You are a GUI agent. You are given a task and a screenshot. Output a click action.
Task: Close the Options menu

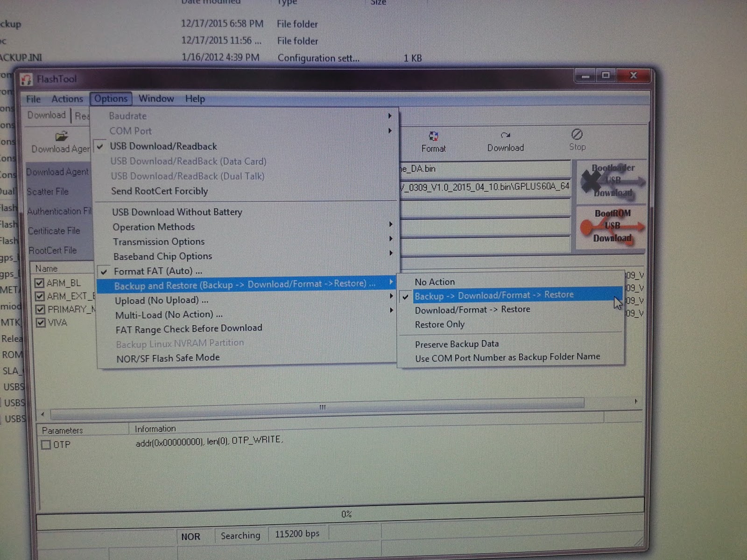[x=111, y=98]
